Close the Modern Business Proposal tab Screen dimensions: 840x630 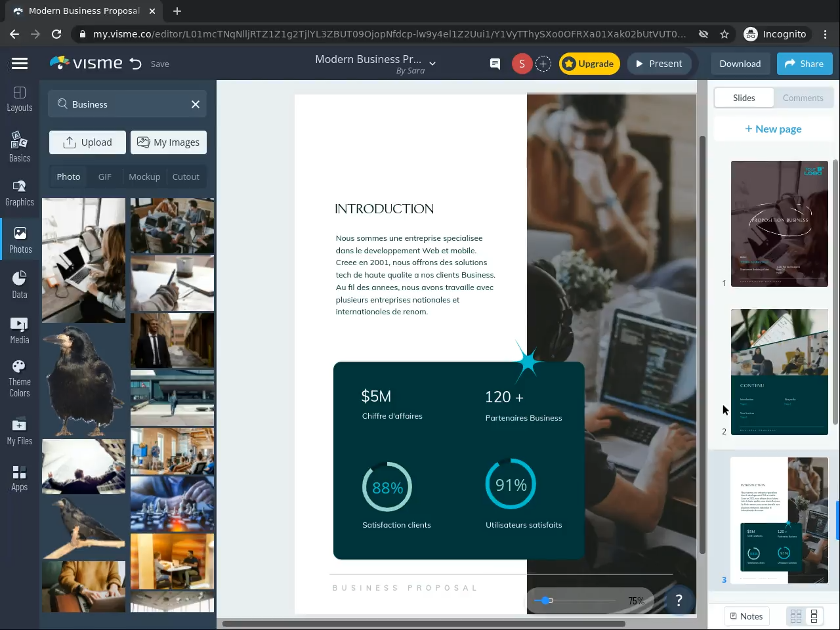coord(152,11)
